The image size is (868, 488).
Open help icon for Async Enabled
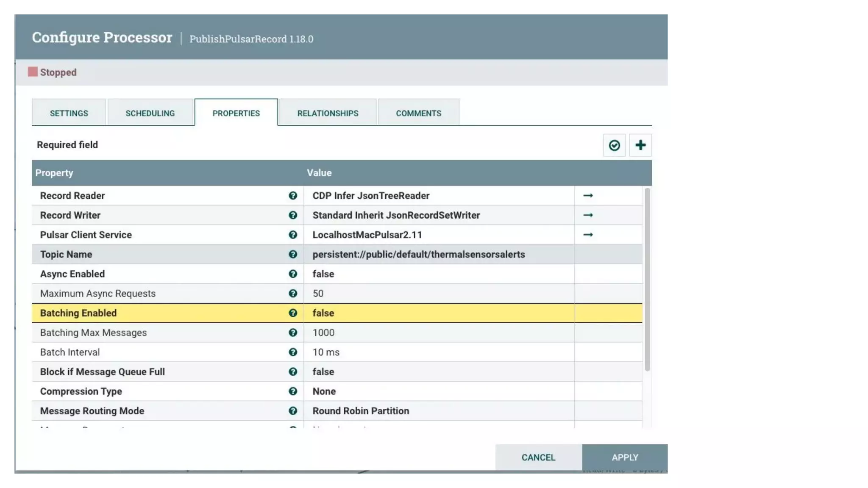tap(293, 274)
